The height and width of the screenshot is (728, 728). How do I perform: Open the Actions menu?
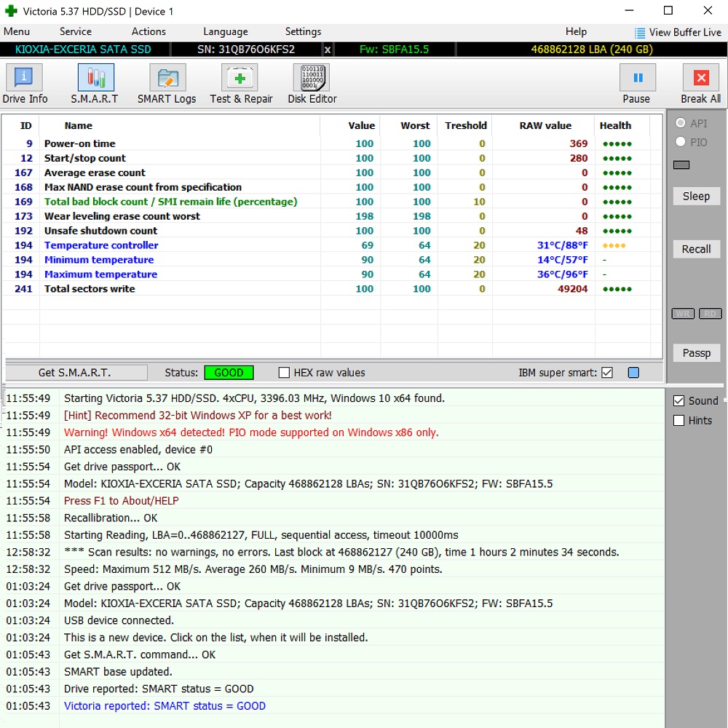tap(149, 31)
